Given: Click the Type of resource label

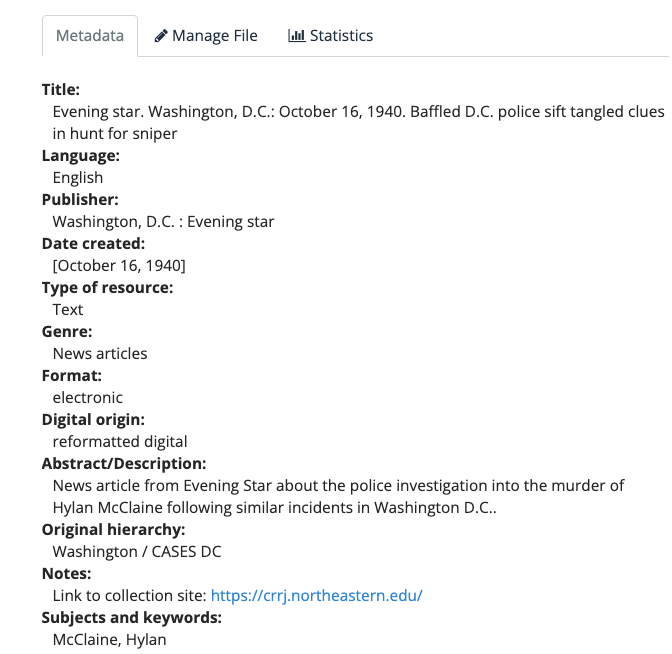Looking at the screenshot, I should [107, 287].
